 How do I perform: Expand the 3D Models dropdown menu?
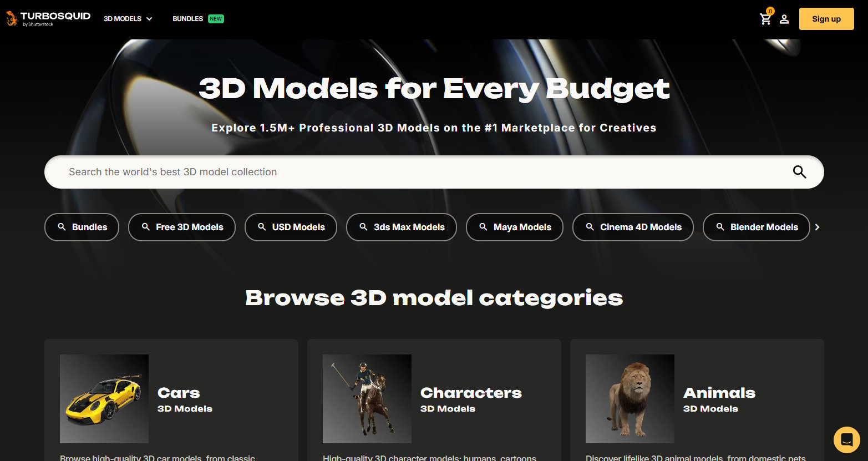tap(128, 19)
